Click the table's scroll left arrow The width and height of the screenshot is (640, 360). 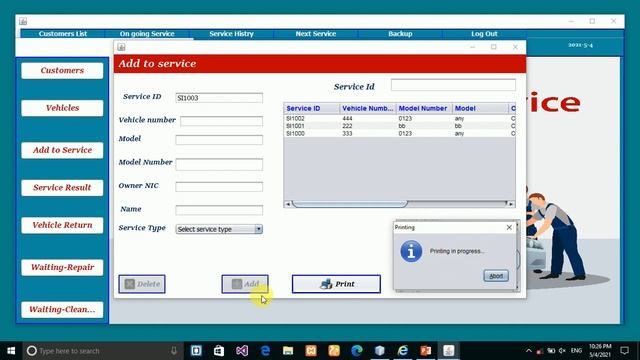point(288,204)
